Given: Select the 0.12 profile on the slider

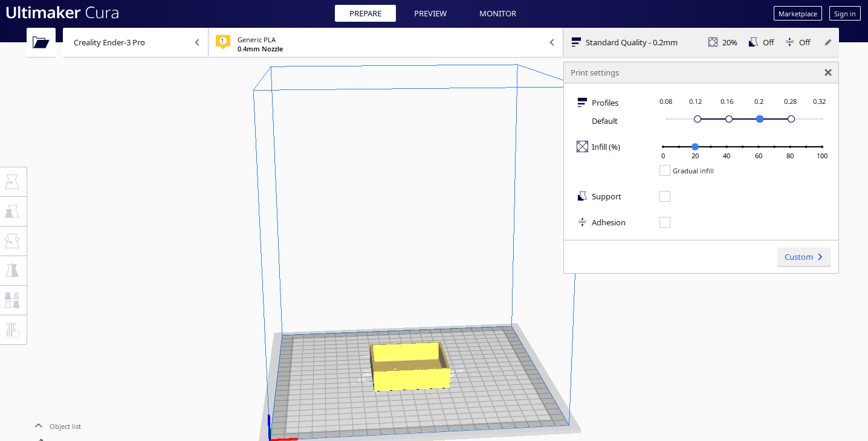Looking at the screenshot, I should point(698,119).
